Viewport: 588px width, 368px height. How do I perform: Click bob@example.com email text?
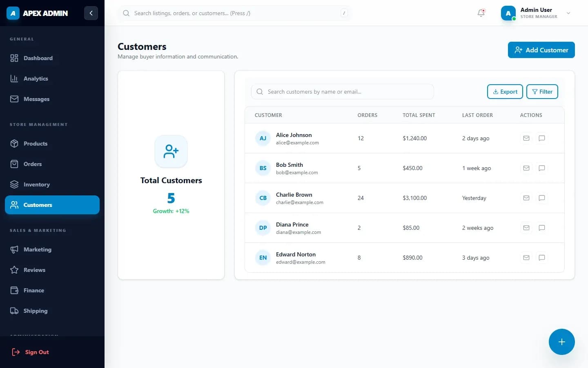(297, 173)
